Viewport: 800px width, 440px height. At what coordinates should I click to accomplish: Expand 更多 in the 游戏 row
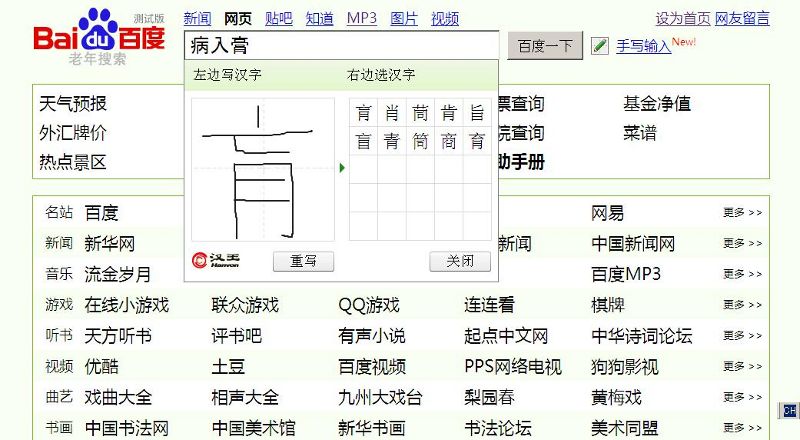(x=742, y=305)
